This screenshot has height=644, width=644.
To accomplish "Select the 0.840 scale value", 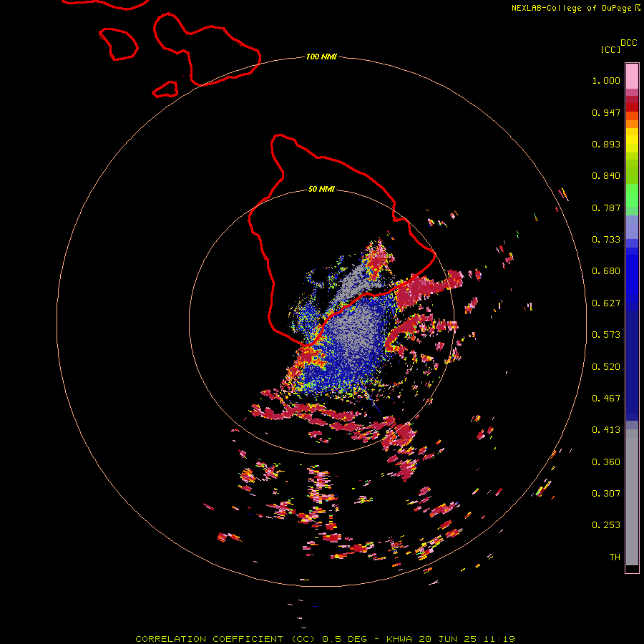I will [x=606, y=176].
